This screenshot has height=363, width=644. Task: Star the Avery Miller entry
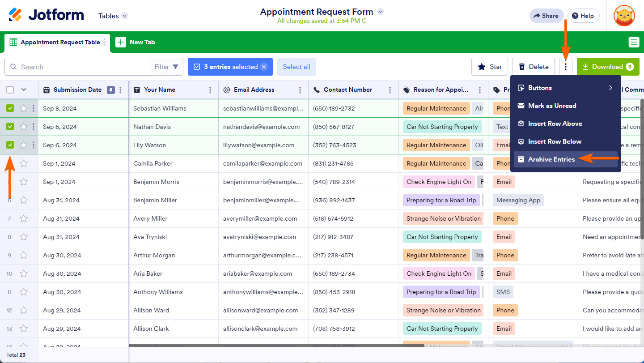tap(24, 218)
